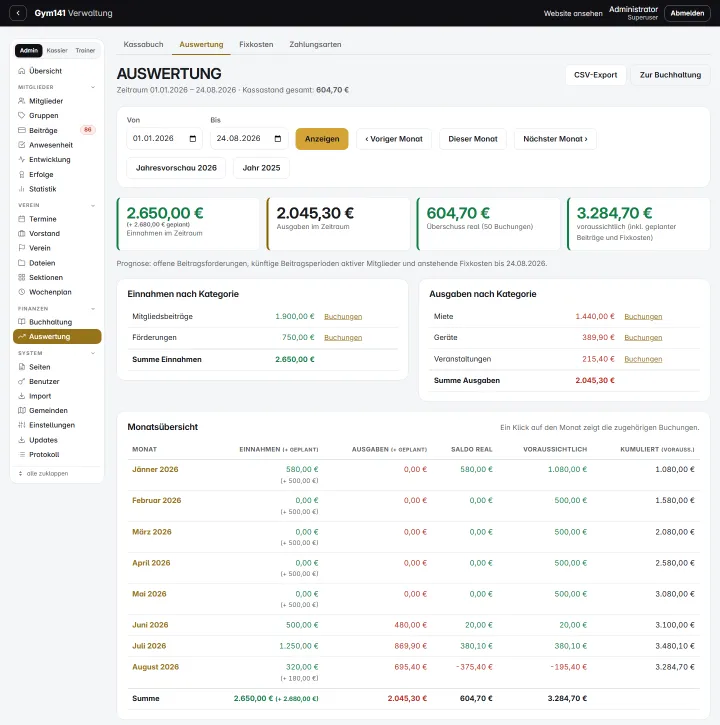Collapse the Mitglieder sidebar section
Viewport: 720px width, 725px height.
[x=93, y=87]
